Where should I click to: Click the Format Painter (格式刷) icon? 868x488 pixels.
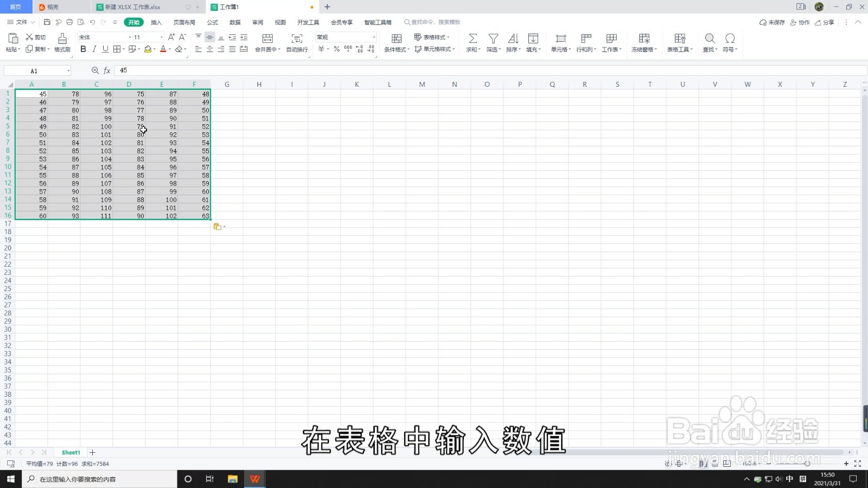(x=61, y=42)
